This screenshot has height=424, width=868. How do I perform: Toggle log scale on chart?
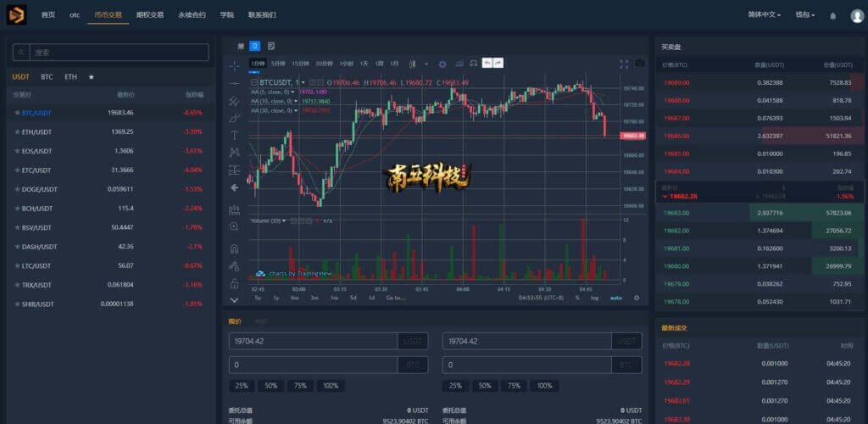(x=594, y=298)
